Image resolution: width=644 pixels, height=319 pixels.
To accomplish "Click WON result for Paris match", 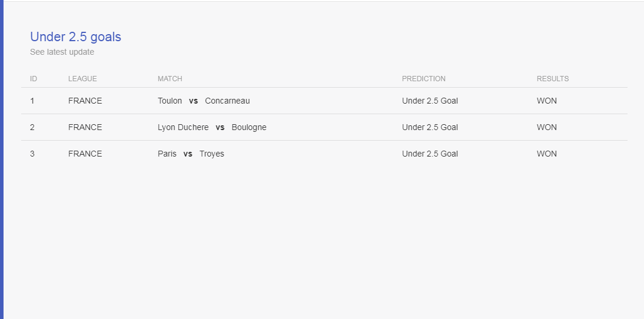I will tap(547, 154).
